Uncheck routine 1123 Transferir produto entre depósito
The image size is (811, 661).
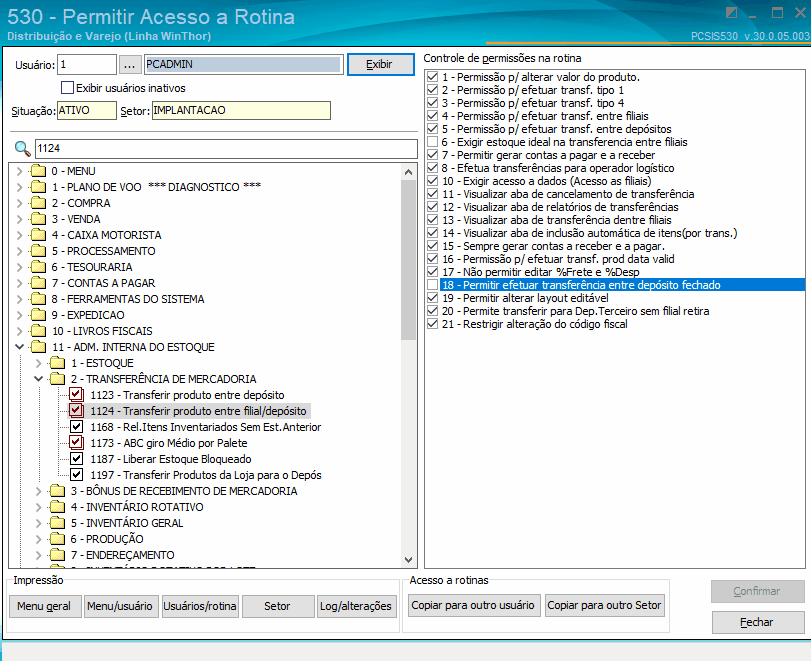tap(76, 395)
